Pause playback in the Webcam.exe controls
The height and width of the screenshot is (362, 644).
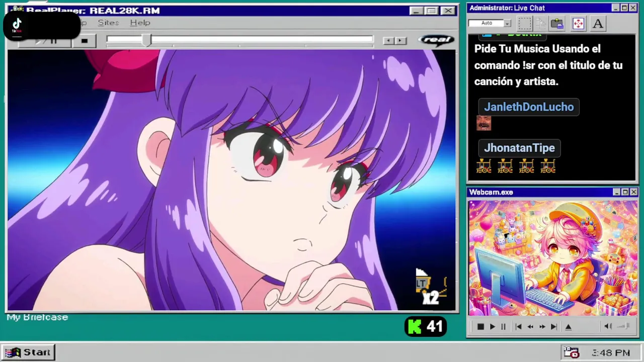pyautogui.click(x=503, y=327)
